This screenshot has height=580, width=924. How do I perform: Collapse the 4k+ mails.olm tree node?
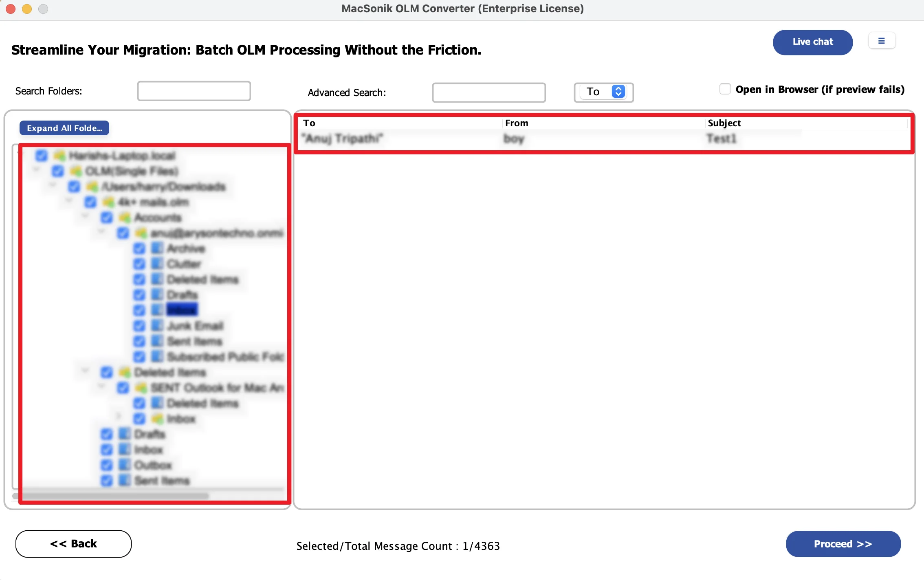coord(69,200)
